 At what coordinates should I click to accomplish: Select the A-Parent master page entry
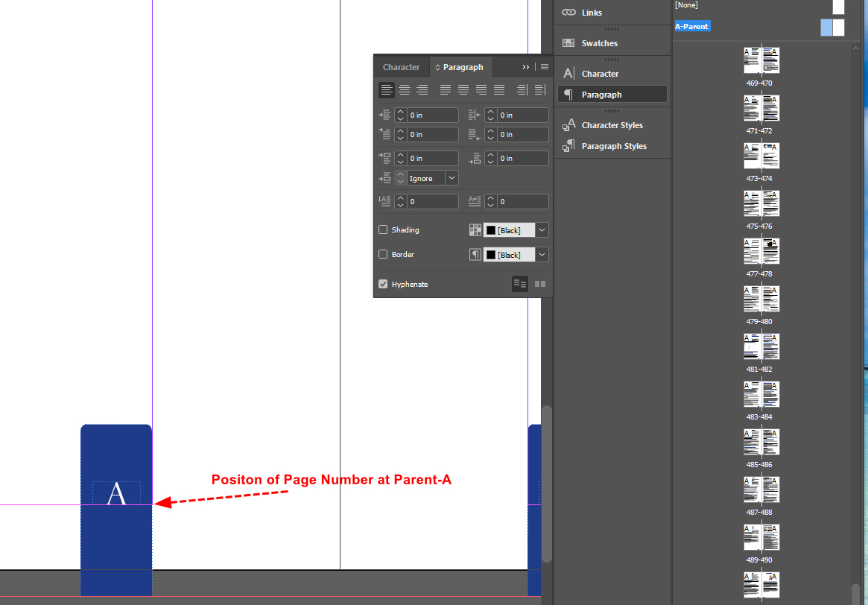692,25
